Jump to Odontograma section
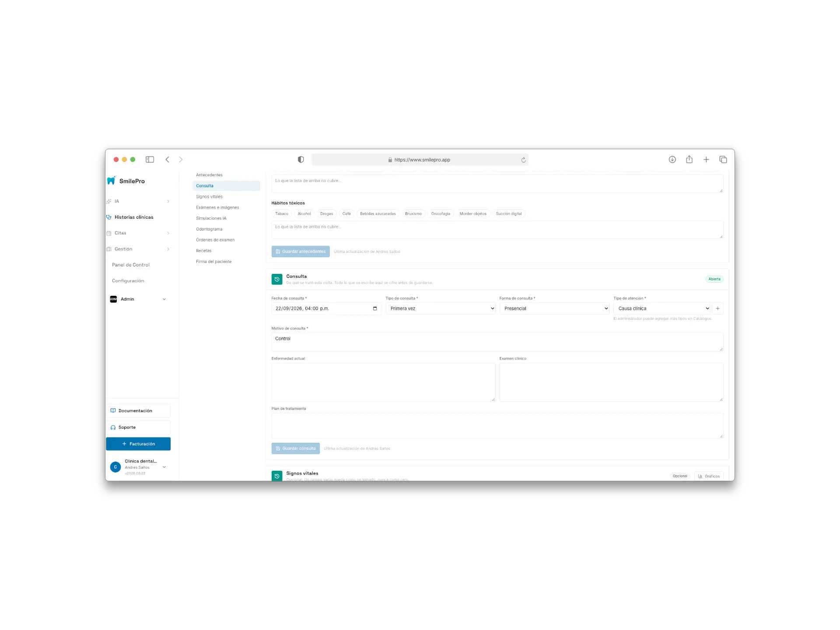The height and width of the screenshot is (630, 840). (x=209, y=229)
